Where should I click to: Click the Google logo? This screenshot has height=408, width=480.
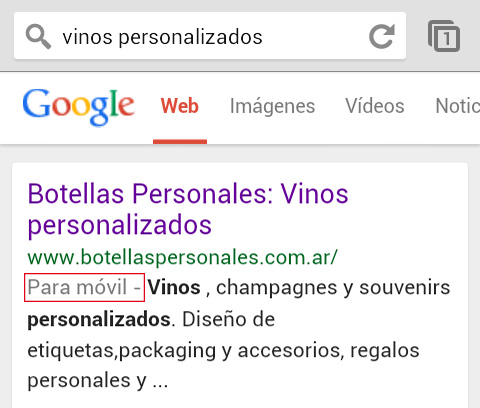[x=79, y=107]
